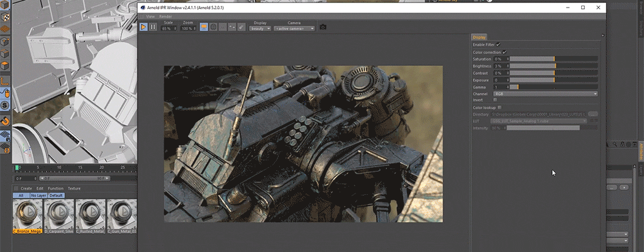Click the globe icon in IPR toolbar
The height and width of the screenshot is (252, 644).
(213, 27)
